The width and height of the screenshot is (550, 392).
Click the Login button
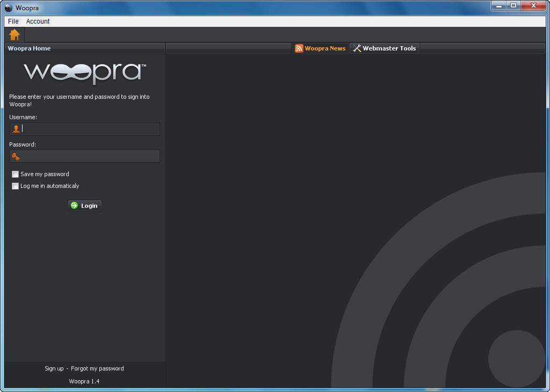tap(84, 206)
